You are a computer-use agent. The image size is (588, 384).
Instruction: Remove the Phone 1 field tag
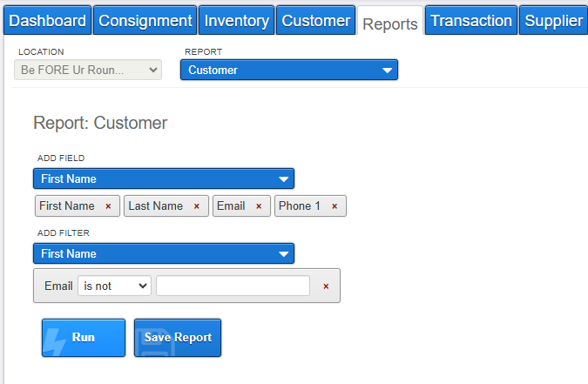click(x=335, y=206)
